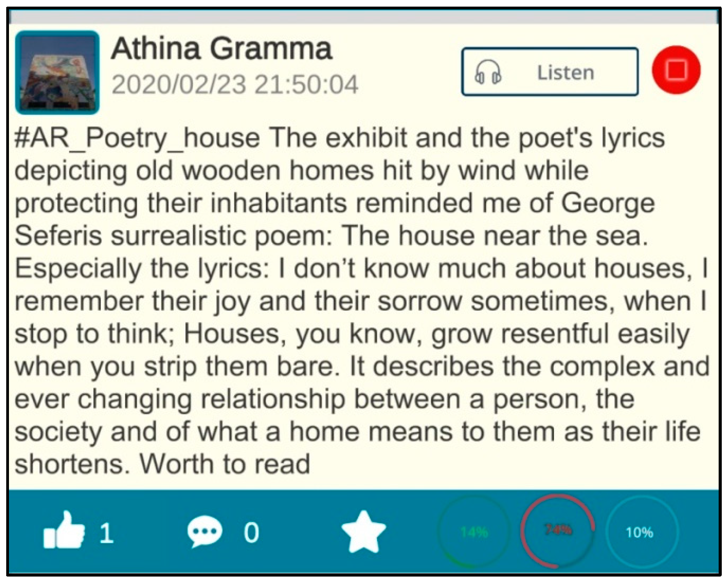Click the gray bar above the post
This screenshot has height=582, width=728.
(x=363, y=17)
